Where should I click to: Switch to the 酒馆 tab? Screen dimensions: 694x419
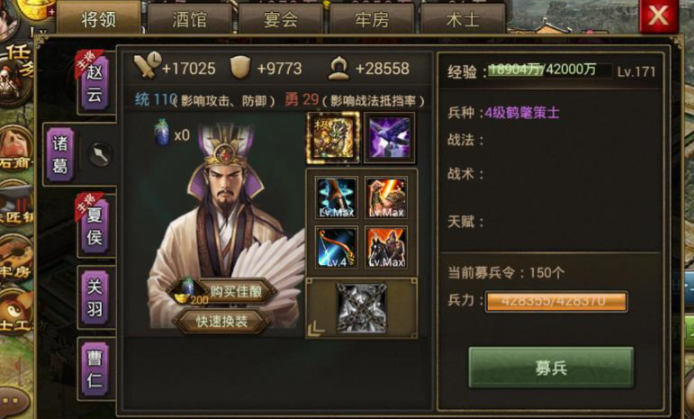[x=189, y=19]
